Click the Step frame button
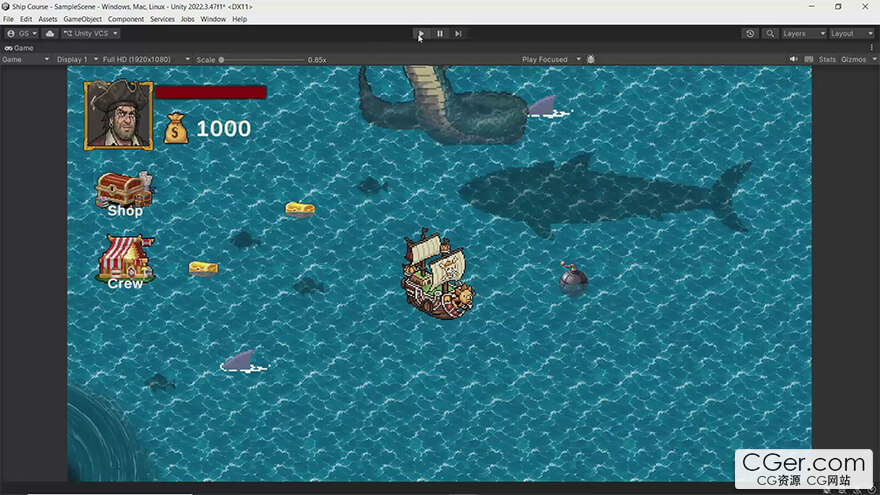Screen dimensions: 880x495 459,34
